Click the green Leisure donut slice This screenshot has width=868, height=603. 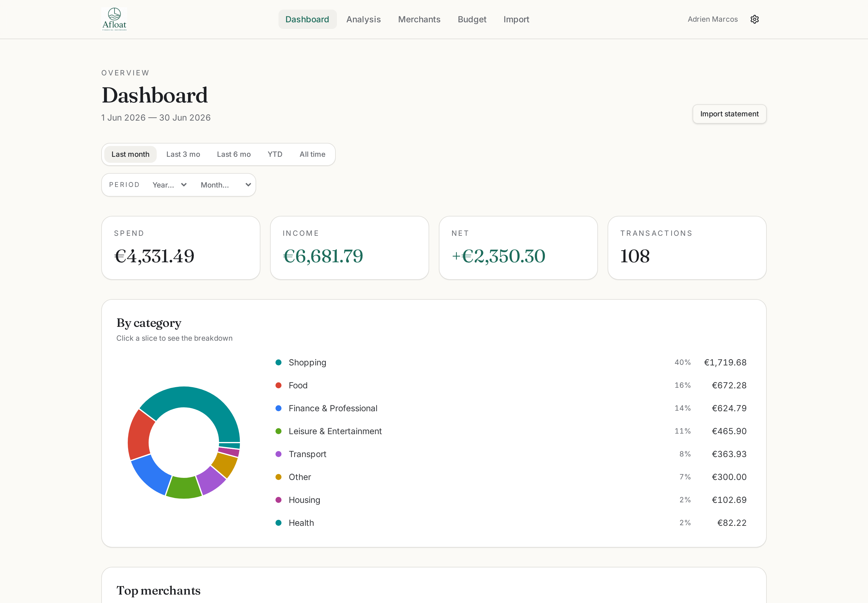tap(184, 488)
